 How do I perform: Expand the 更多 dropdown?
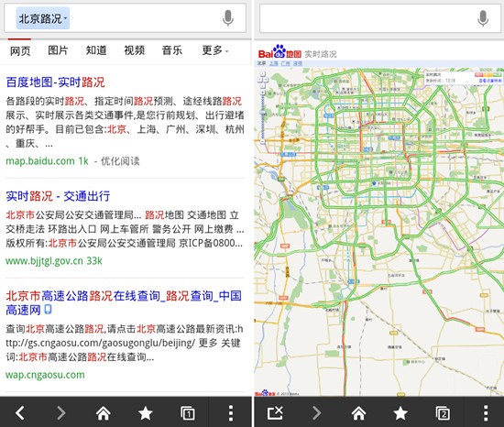coord(214,50)
